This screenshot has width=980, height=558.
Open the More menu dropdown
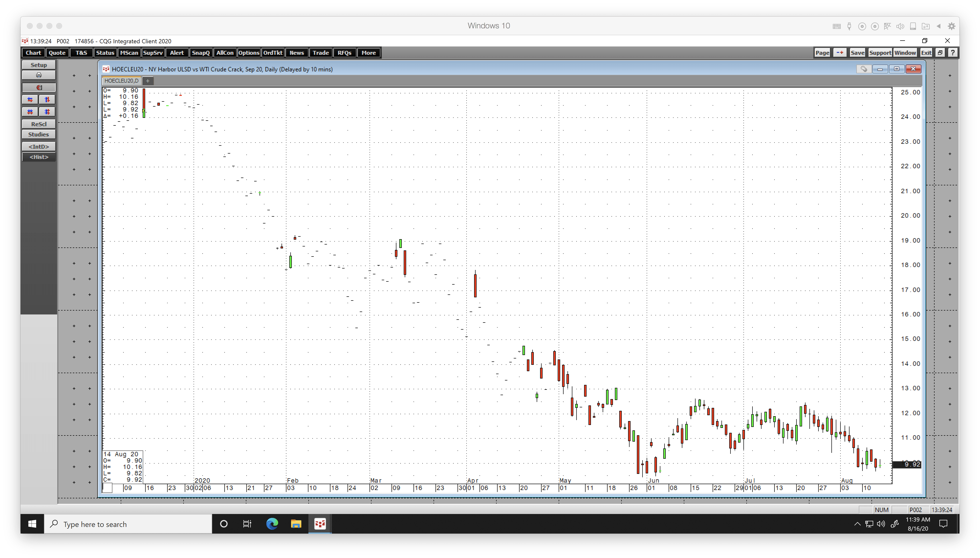[x=368, y=53]
